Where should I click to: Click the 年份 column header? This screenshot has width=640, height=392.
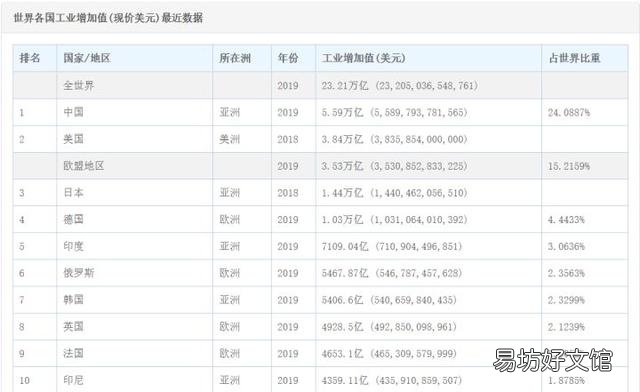click(288, 58)
